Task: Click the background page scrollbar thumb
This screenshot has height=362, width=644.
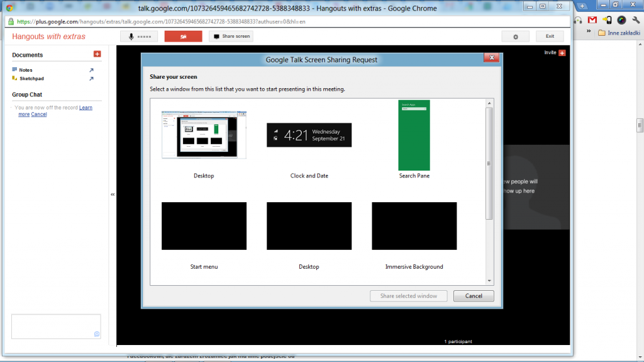Action: [640, 125]
